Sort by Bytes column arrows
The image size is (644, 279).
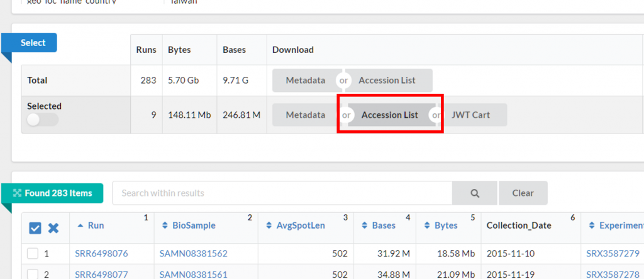[x=427, y=225]
